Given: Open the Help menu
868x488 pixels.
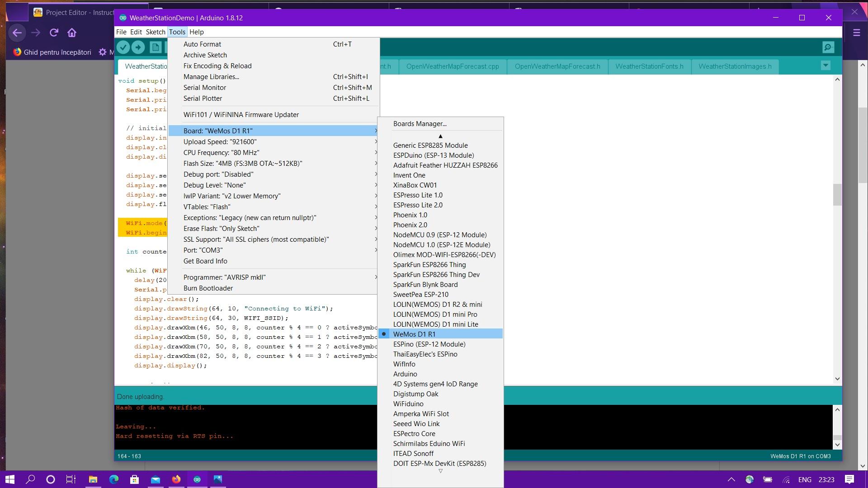Looking at the screenshot, I should click(x=196, y=32).
